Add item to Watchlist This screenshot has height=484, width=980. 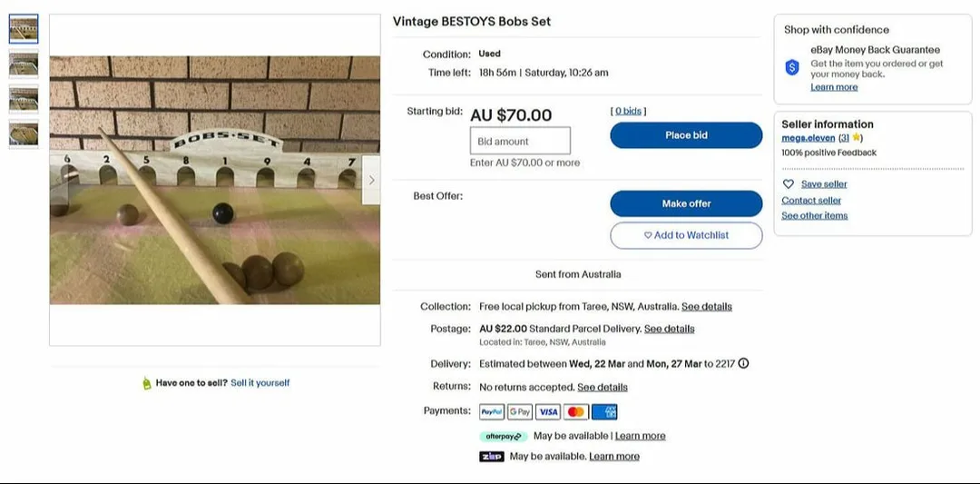[686, 235]
